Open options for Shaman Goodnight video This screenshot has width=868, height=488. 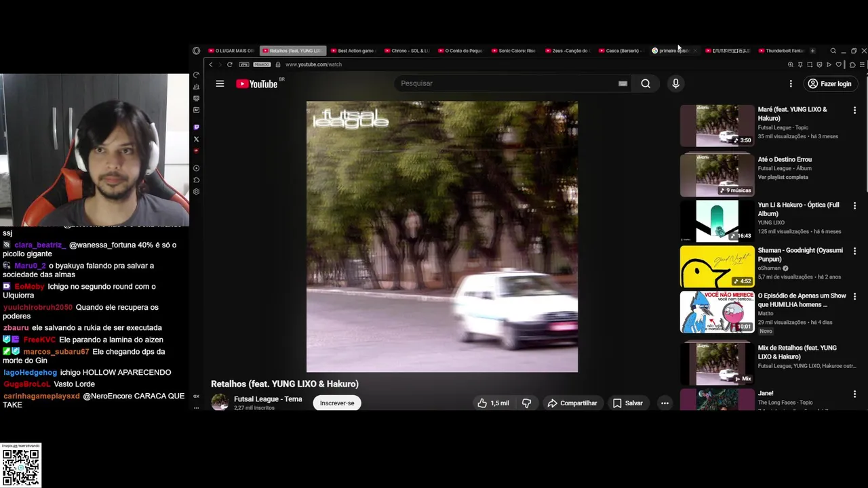[854, 251]
